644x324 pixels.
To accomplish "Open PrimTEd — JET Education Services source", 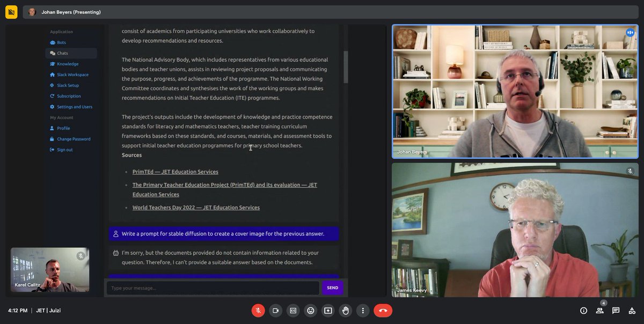I will (x=175, y=172).
